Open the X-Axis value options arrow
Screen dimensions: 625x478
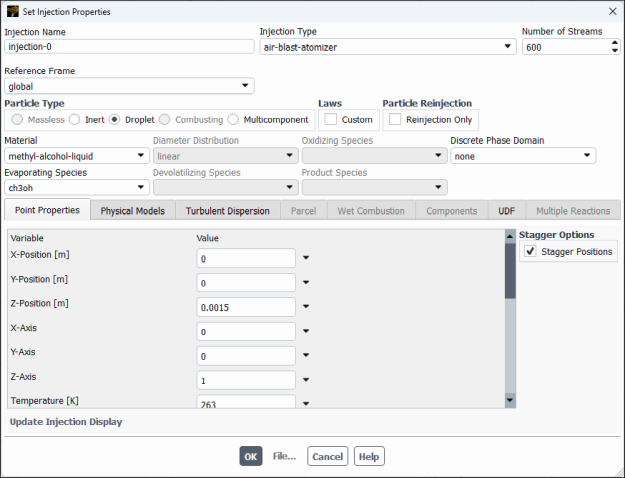pyautogui.click(x=306, y=332)
